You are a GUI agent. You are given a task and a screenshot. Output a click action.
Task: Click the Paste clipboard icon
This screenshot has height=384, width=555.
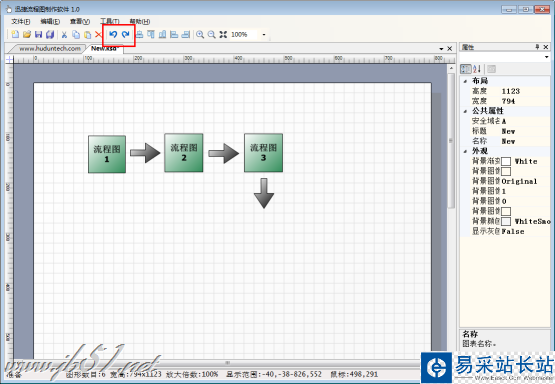pos(87,34)
